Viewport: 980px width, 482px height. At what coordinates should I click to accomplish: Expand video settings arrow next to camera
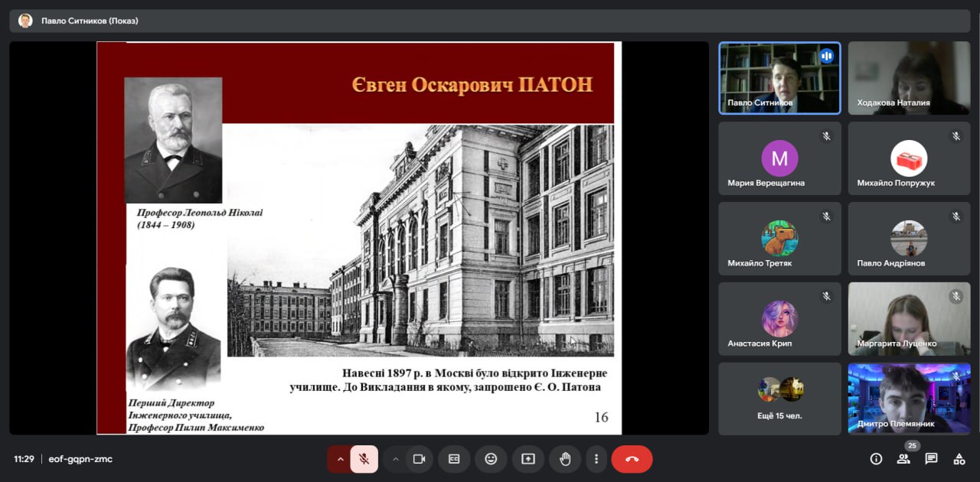[x=395, y=459]
